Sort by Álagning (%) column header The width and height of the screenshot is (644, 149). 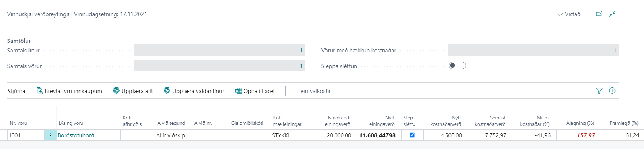pyautogui.click(x=580, y=123)
